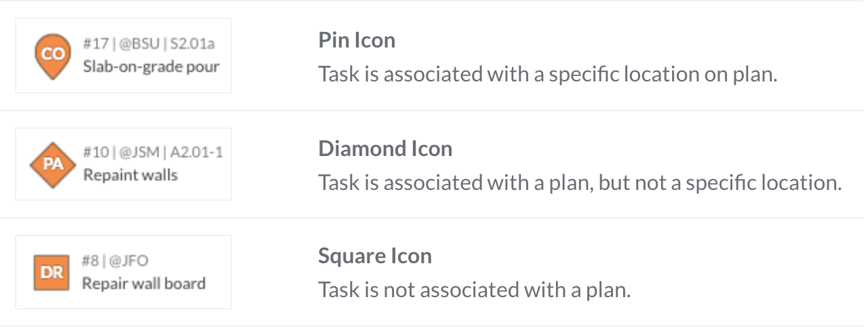868x327 pixels.
Task: Click the A2.01-1 plan reference
Action: tap(196, 152)
